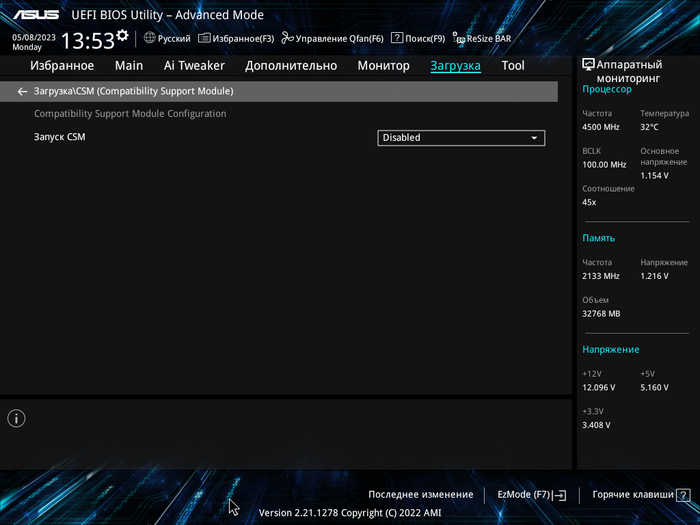
Task: Open Горячие клавиши hotkeys help
Action: point(640,494)
